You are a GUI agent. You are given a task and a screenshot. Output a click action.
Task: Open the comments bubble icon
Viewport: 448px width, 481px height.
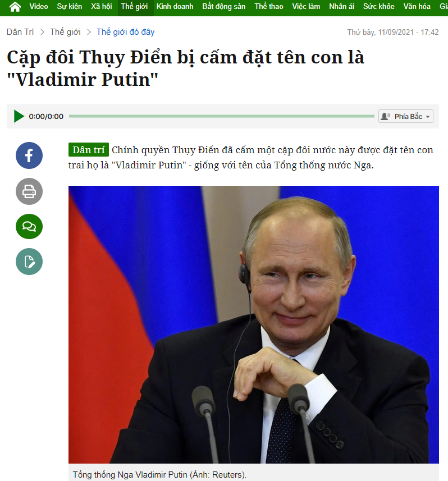click(x=29, y=227)
